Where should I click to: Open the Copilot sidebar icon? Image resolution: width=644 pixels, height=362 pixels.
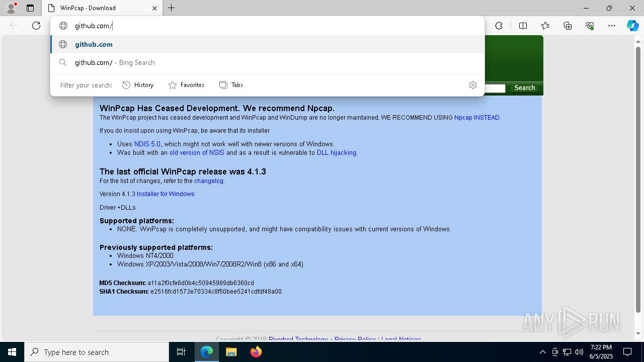(x=632, y=26)
